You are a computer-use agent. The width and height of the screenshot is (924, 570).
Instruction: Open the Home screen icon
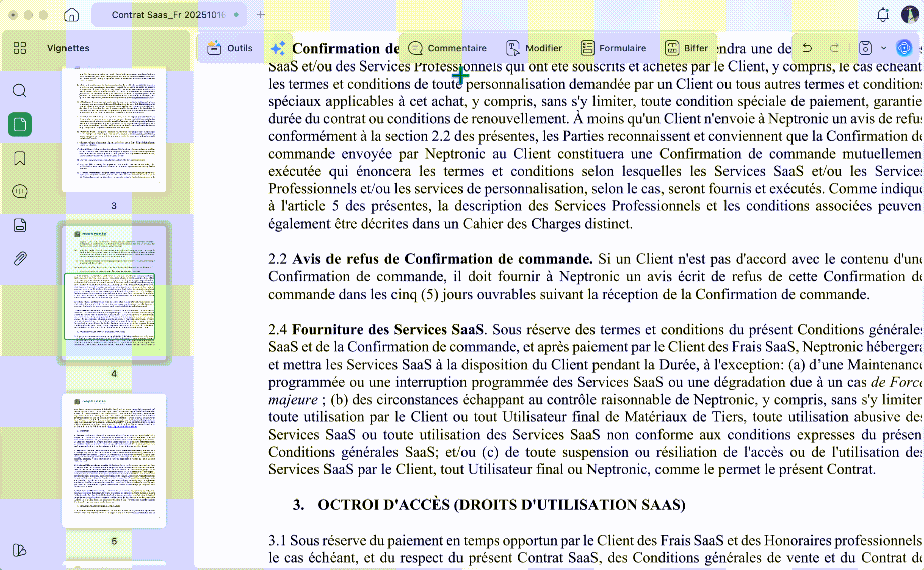(72, 15)
